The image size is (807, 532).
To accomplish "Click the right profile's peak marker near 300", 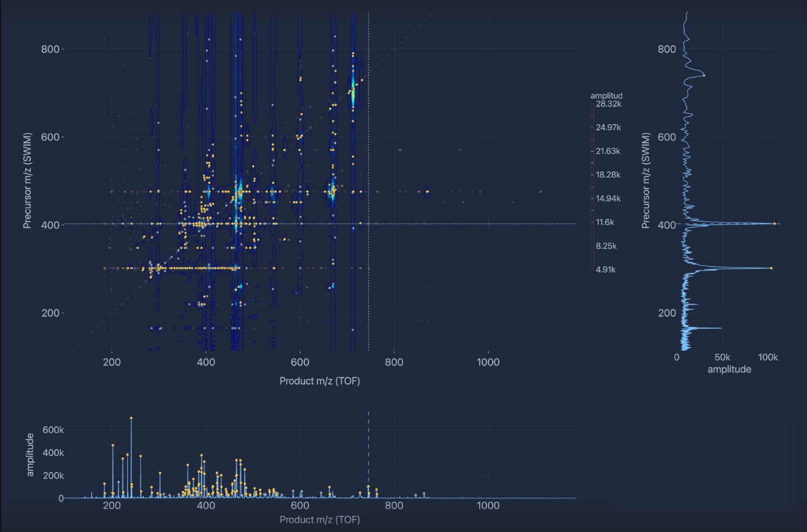I will point(771,268).
